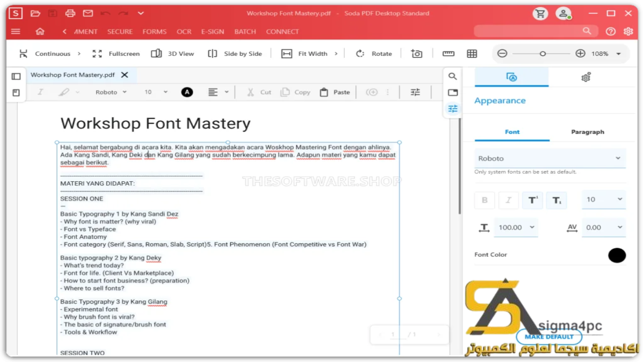Take a snapshot with the camera icon

(416, 54)
